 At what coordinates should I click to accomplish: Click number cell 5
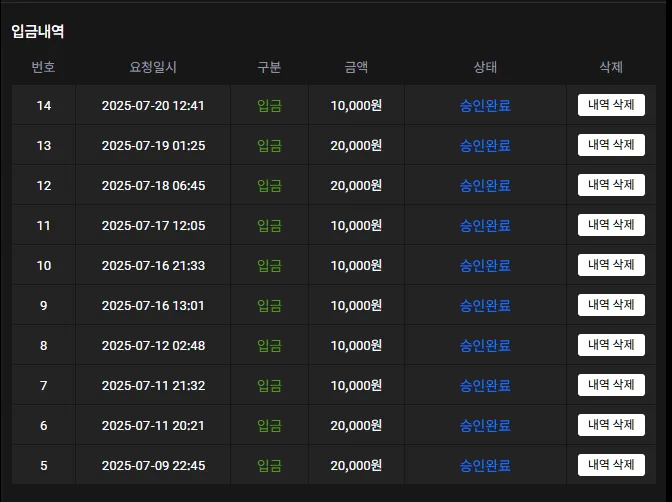tap(44, 466)
